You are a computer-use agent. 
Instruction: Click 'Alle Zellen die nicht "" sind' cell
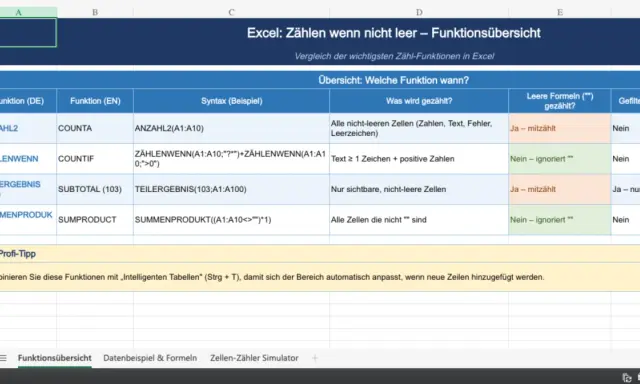pyautogui.click(x=419, y=220)
